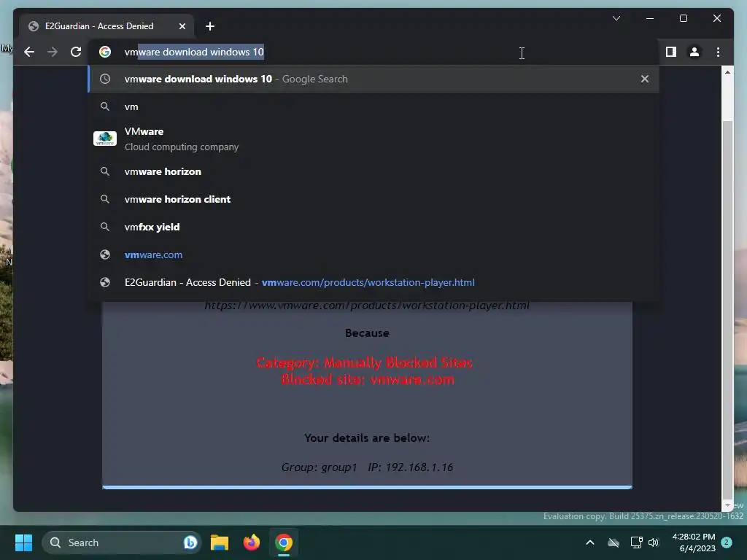Open the workstation-player.html history suggestion
The height and width of the screenshot is (560, 747).
point(374,282)
